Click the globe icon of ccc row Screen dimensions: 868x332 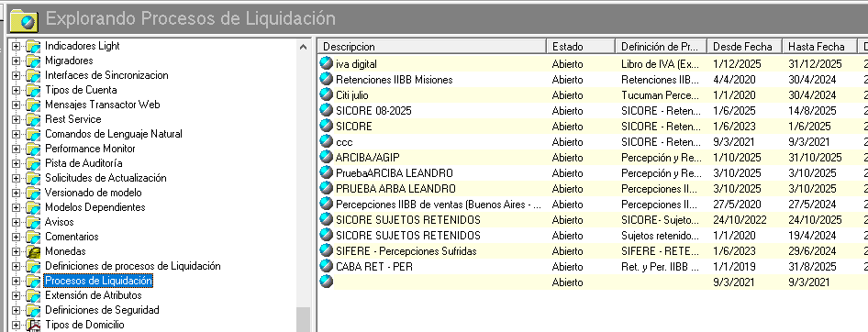[327, 141]
